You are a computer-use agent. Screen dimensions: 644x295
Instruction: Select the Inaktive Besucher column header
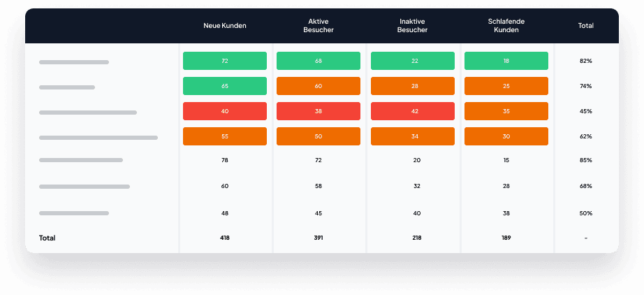point(412,26)
